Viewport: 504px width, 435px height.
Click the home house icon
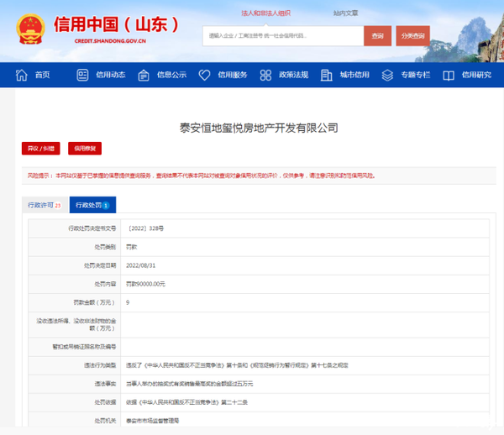point(22,76)
